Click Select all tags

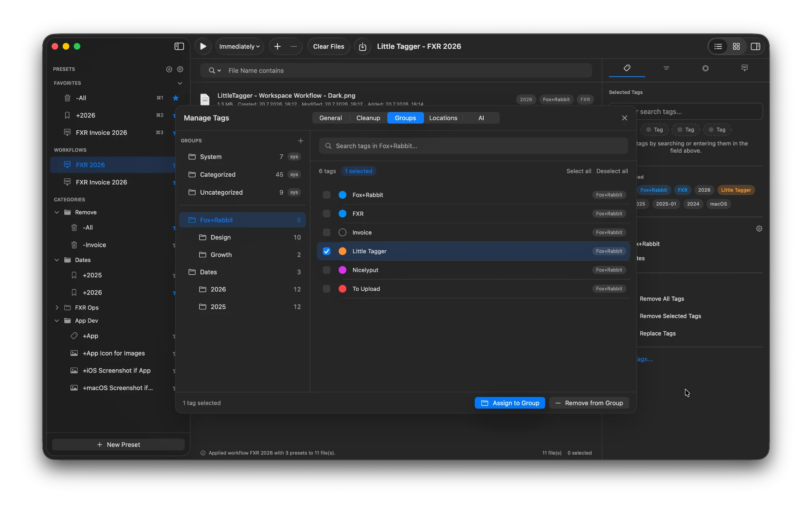(x=578, y=171)
